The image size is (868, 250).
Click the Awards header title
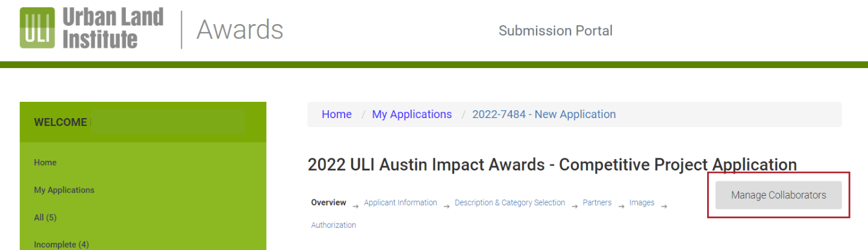tap(240, 29)
